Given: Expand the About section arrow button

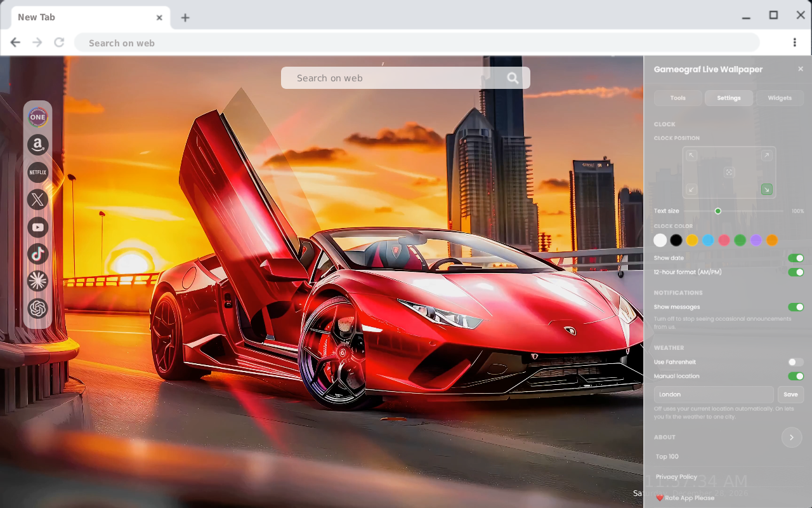Looking at the screenshot, I should pos(792,438).
